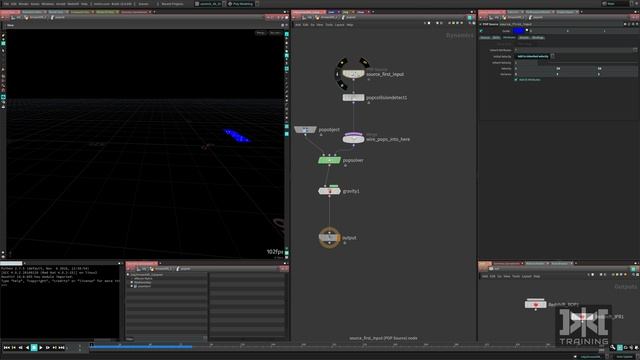Viewport: 640px width, 360px height.
Task: Open network editor Layout menu
Action: point(340,25)
